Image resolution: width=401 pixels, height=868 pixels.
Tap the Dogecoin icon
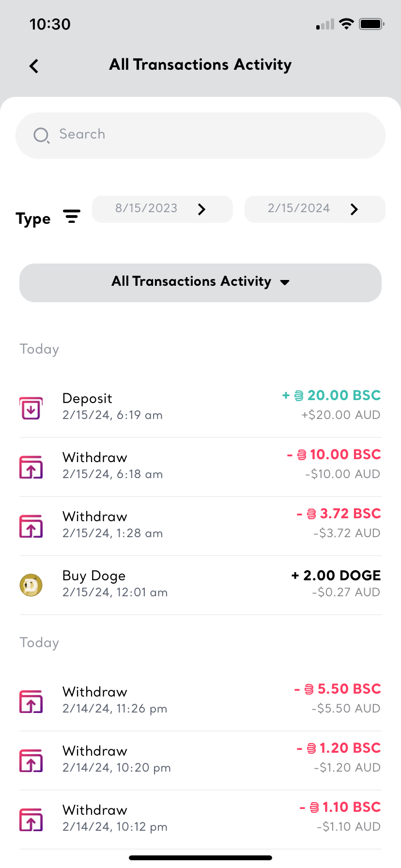[x=31, y=585]
